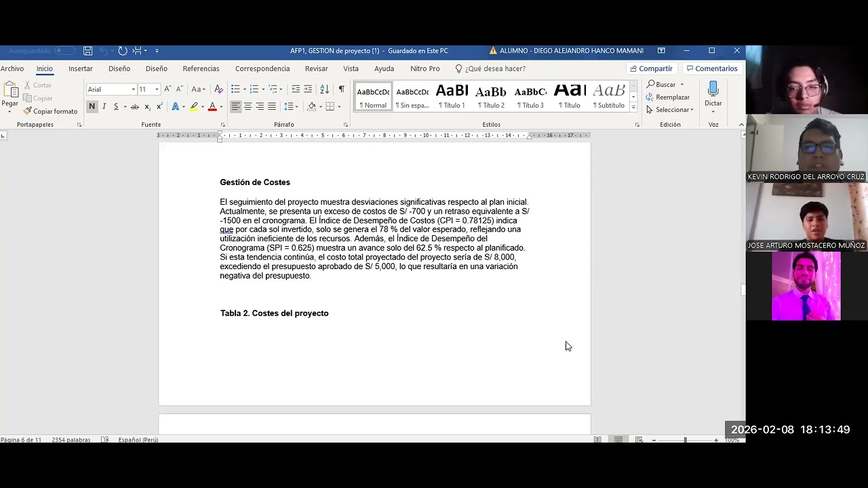868x488 pixels.
Task: Toggle strikethrough formatting
Action: pos(134,106)
